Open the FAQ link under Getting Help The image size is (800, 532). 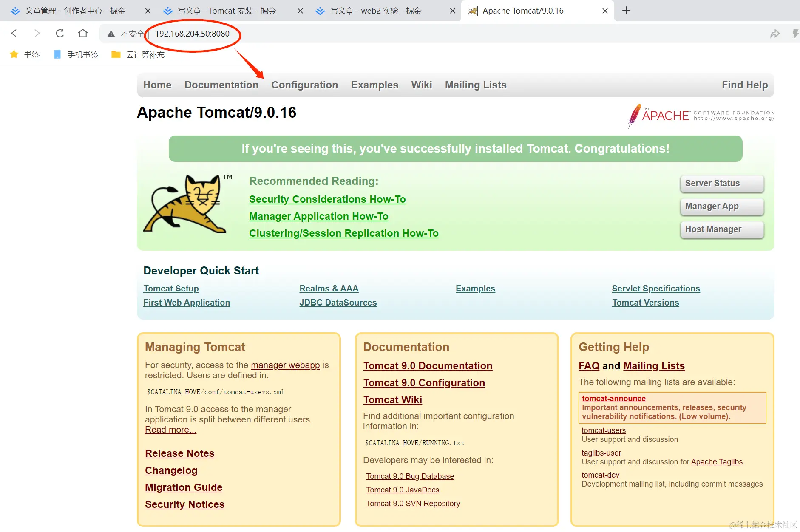click(x=589, y=366)
